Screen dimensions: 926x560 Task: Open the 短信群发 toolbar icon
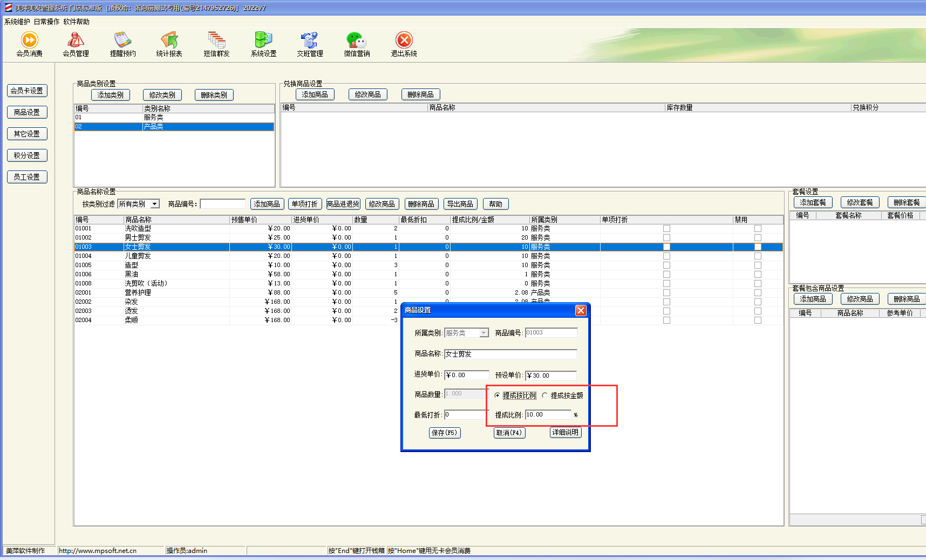(216, 44)
